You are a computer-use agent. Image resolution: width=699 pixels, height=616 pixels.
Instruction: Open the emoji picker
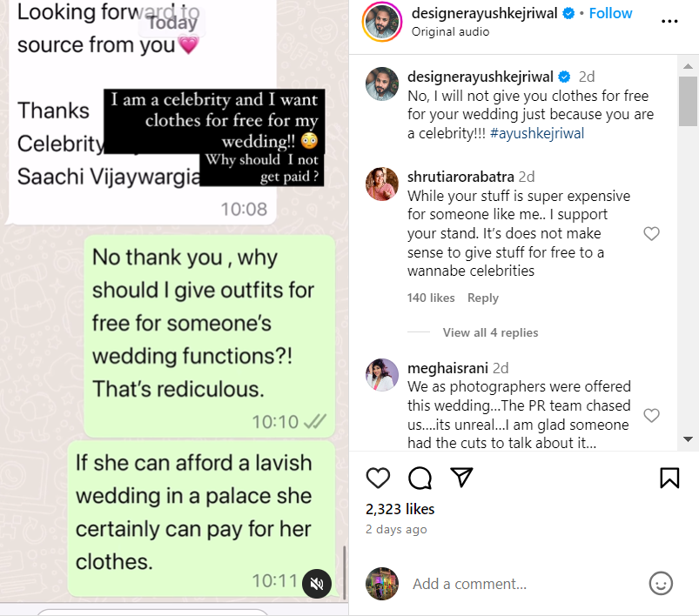pyautogui.click(x=662, y=583)
